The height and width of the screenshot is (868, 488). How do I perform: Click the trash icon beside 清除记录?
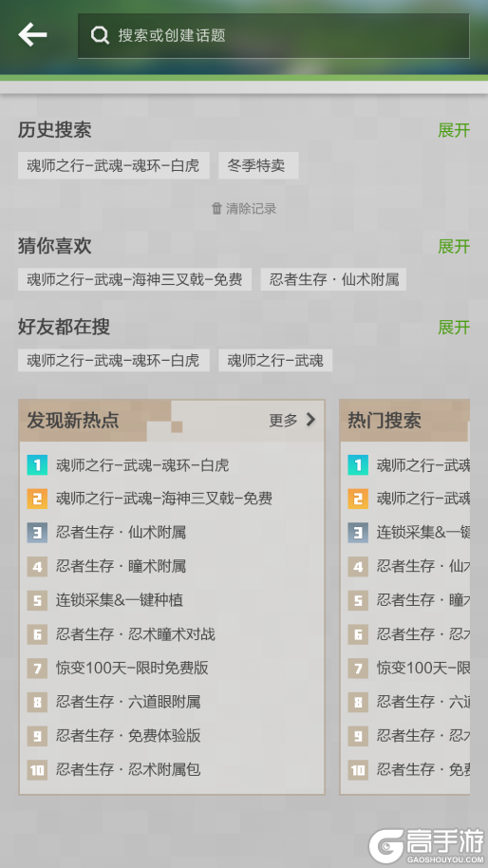[x=216, y=209]
